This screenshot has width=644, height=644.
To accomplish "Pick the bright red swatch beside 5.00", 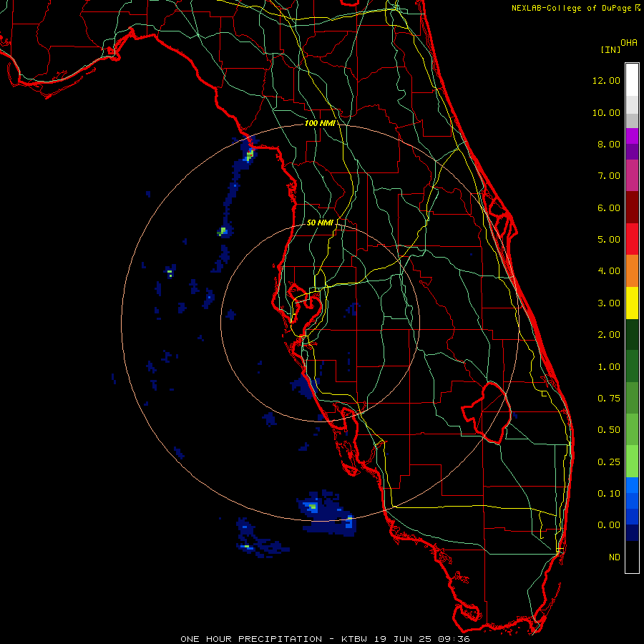I will click(632, 239).
